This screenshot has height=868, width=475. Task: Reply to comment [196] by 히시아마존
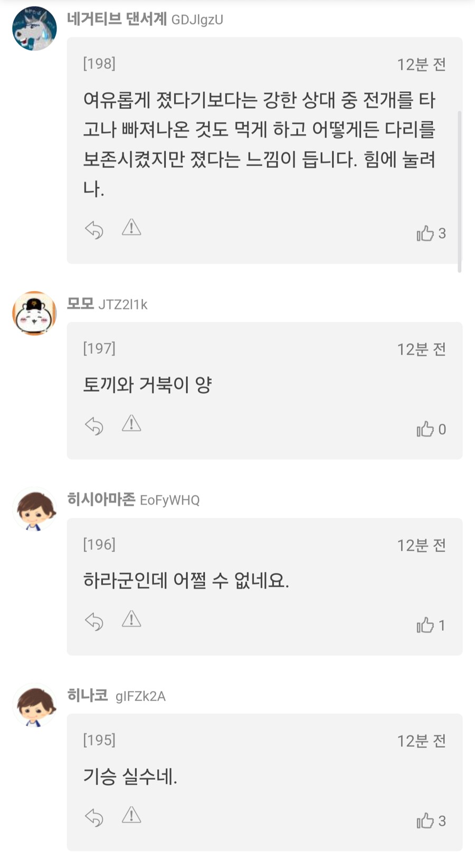pos(94,622)
